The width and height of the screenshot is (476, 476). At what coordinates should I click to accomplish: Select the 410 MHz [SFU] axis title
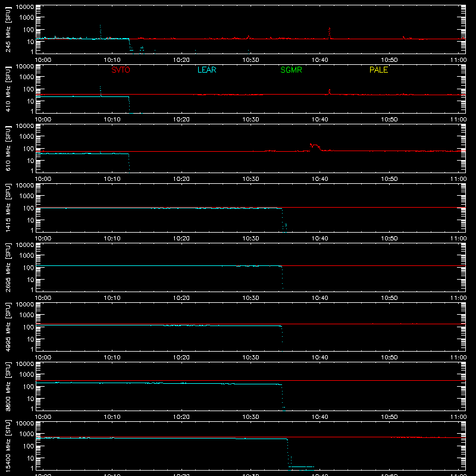[x=8, y=89]
